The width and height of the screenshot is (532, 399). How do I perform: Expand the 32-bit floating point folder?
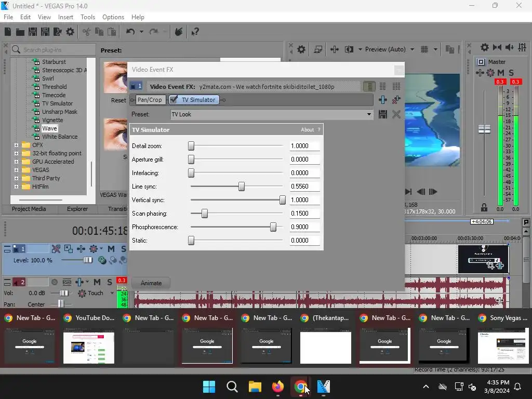pos(16,153)
